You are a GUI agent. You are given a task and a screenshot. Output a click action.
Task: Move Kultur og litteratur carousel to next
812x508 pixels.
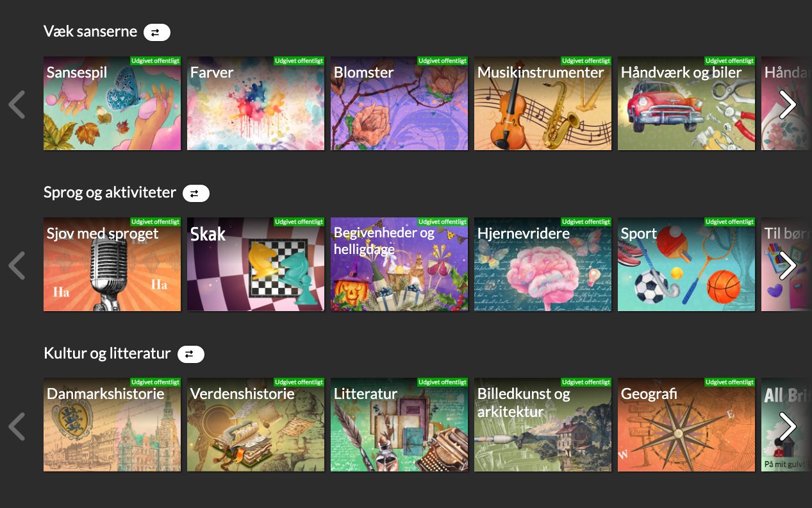point(788,427)
